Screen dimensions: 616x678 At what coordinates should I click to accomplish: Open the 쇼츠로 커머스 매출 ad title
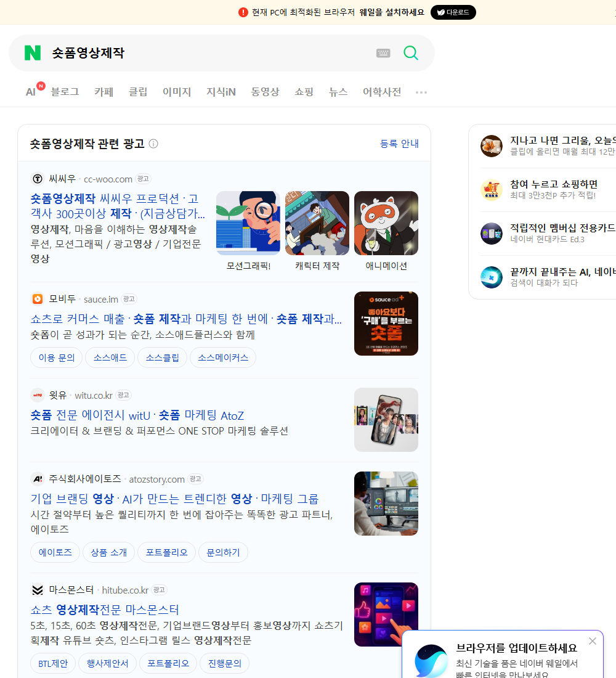(186, 319)
